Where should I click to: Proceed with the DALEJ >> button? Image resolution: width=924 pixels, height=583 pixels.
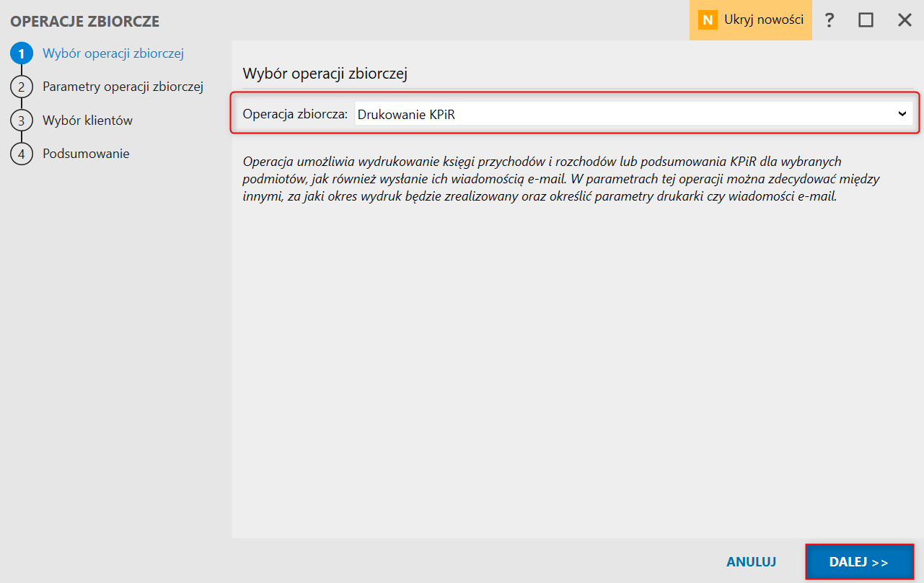(859, 562)
